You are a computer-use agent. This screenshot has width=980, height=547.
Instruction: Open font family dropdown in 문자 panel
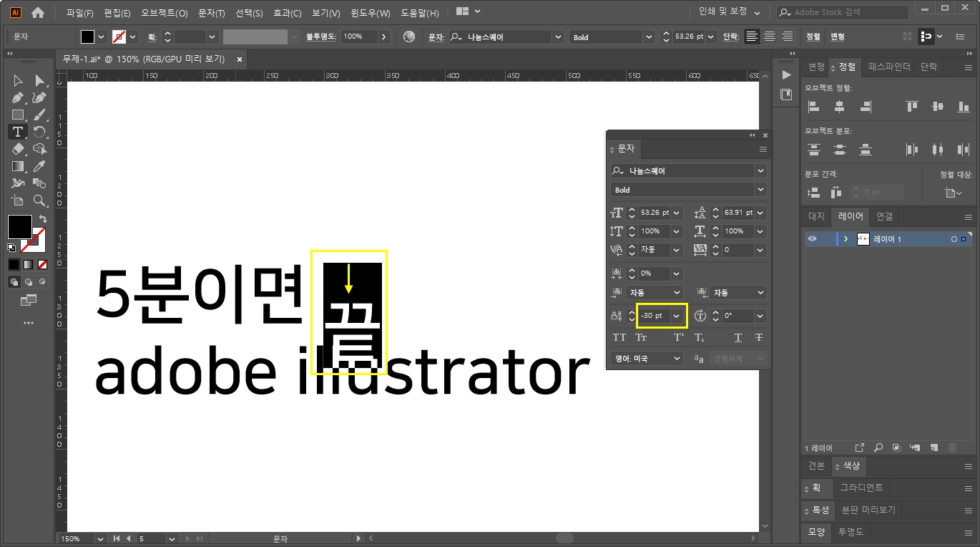[x=760, y=171]
